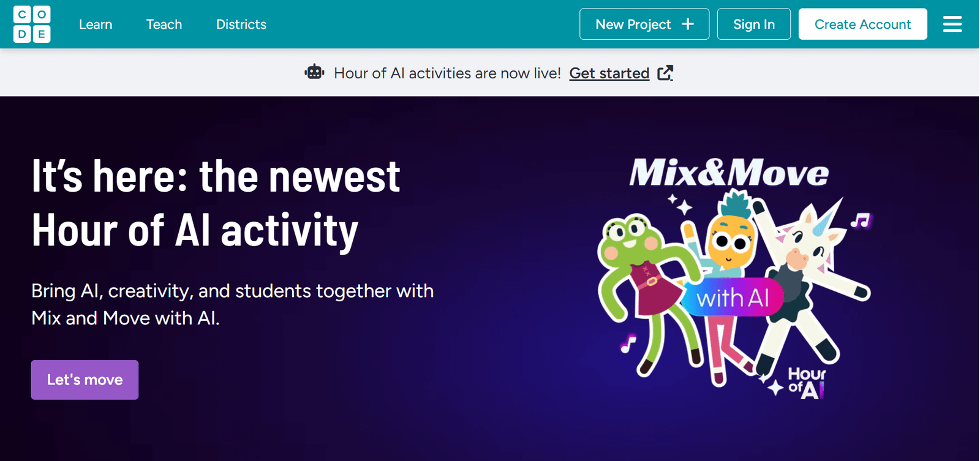Click the New Project button
Viewport: 980px width, 461px height.
[x=644, y=24]
